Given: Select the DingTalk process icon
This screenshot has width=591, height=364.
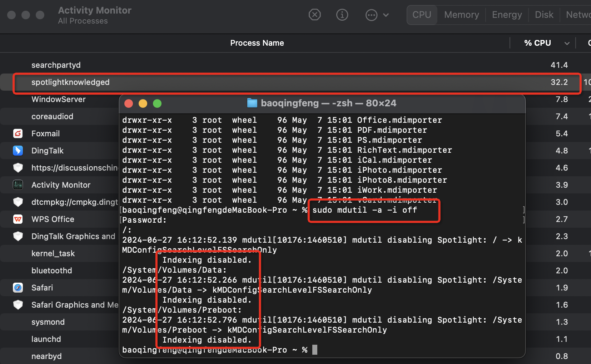Looking at the screenshot, I should coord(18,151).
